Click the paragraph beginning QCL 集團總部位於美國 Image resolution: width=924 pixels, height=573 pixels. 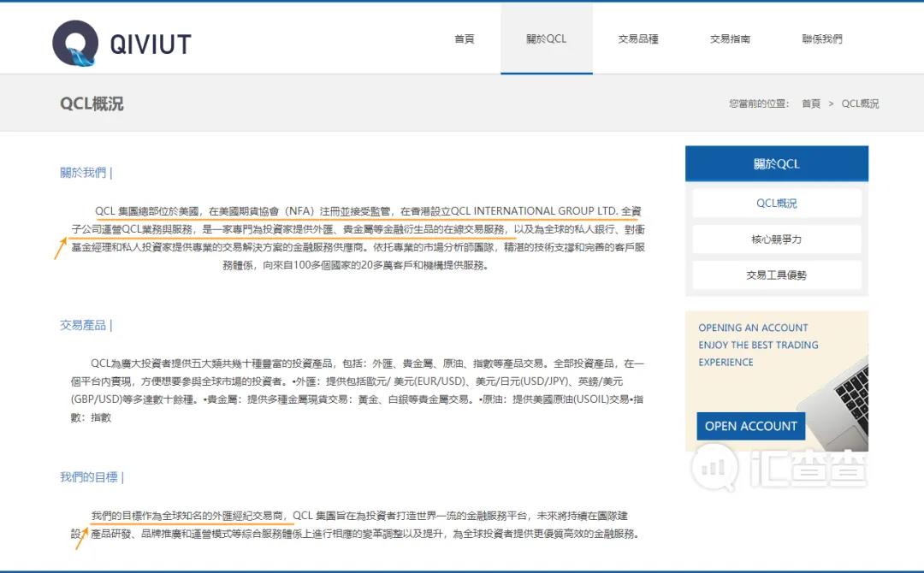click(358, 238)
